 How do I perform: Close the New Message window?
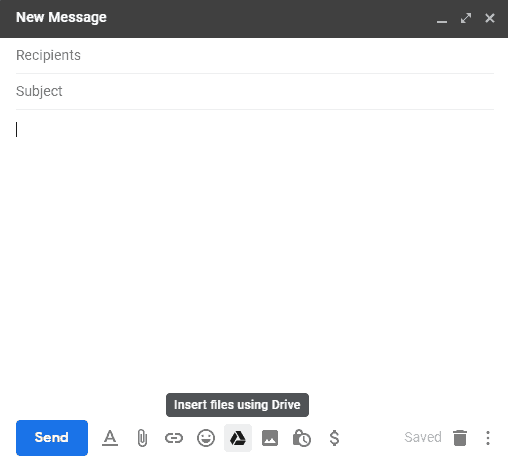pos(490,18)
